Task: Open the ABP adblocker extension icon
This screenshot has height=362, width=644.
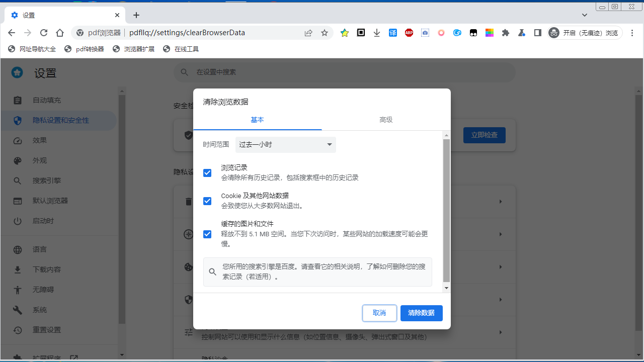Action: click(x=409, y=33)
